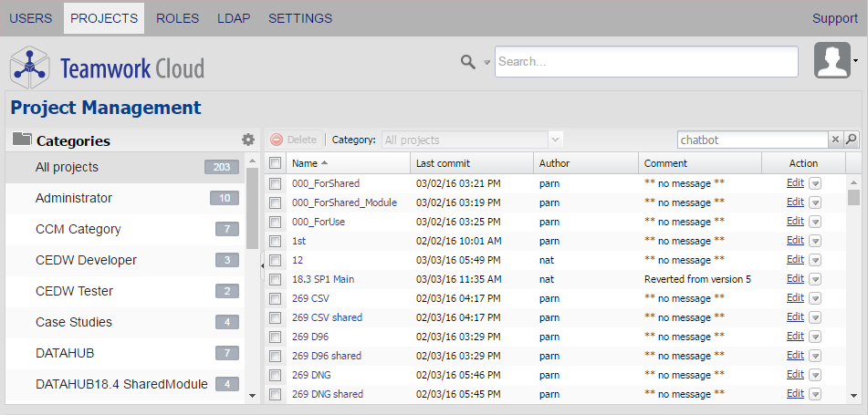Select the Administrator category
Image resolution: width=868 pixels, height=415 pixels.
125,199
